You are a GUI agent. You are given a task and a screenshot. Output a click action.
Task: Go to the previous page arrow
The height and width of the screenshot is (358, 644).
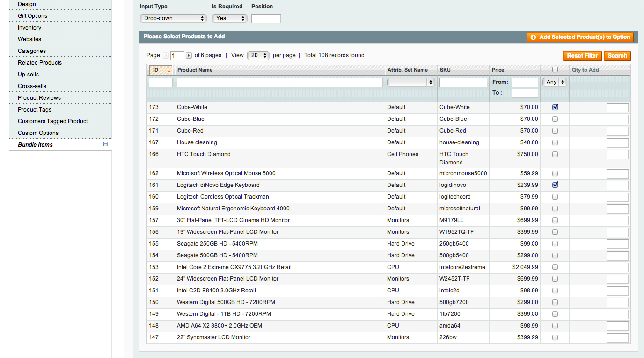point(166,56)
